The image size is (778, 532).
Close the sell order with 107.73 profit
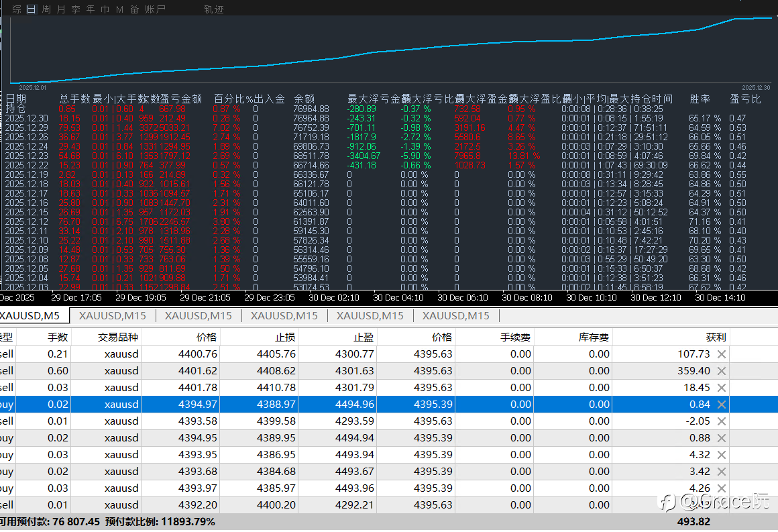tap(722, 354)
